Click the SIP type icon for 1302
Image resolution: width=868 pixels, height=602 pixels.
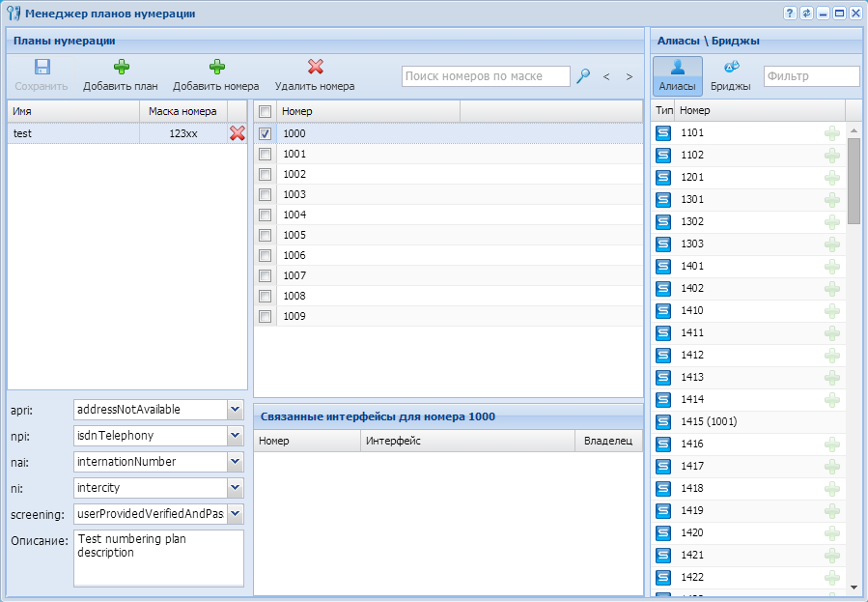663,222
